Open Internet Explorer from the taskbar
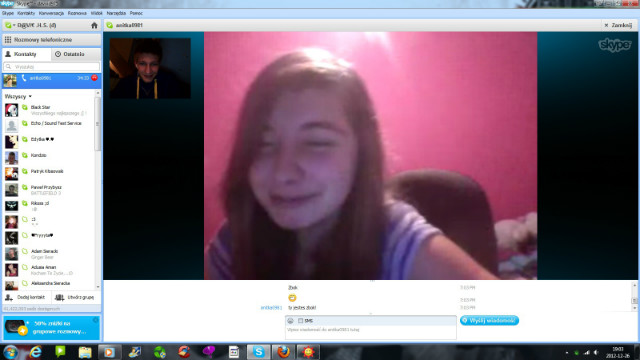The width and height of the screenshot is (640, 360). tap(36, 351)
